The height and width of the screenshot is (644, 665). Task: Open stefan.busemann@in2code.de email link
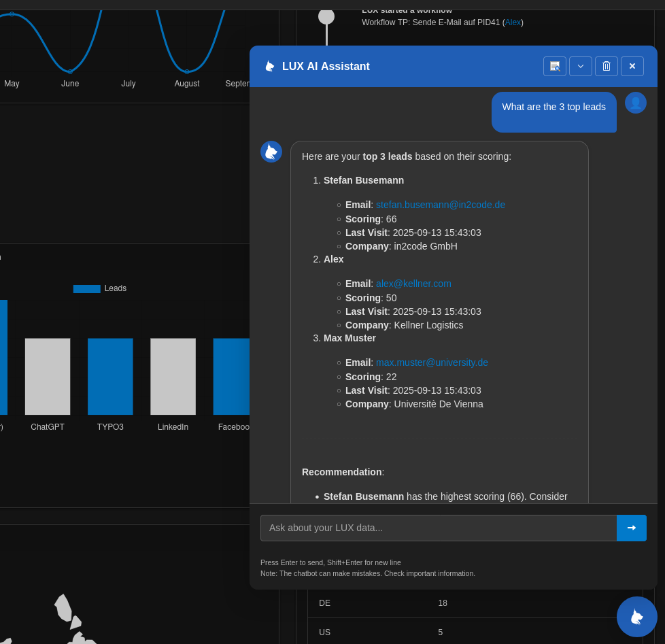point(440,205)
